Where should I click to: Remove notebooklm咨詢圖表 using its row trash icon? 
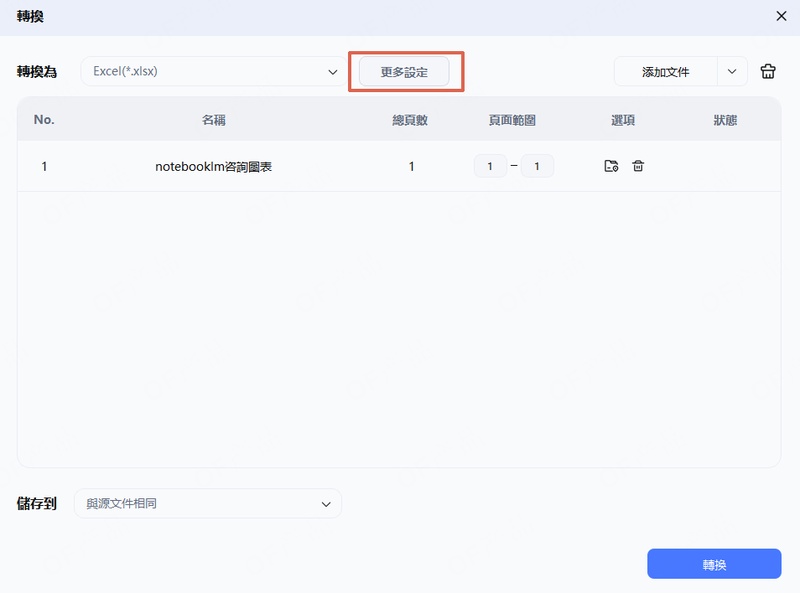coord(638,166)
